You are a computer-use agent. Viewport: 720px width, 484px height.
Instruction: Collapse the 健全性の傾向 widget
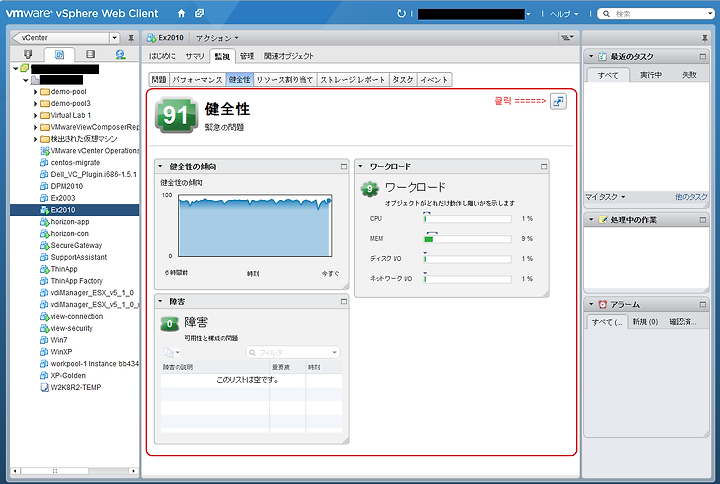pos(161,166)
